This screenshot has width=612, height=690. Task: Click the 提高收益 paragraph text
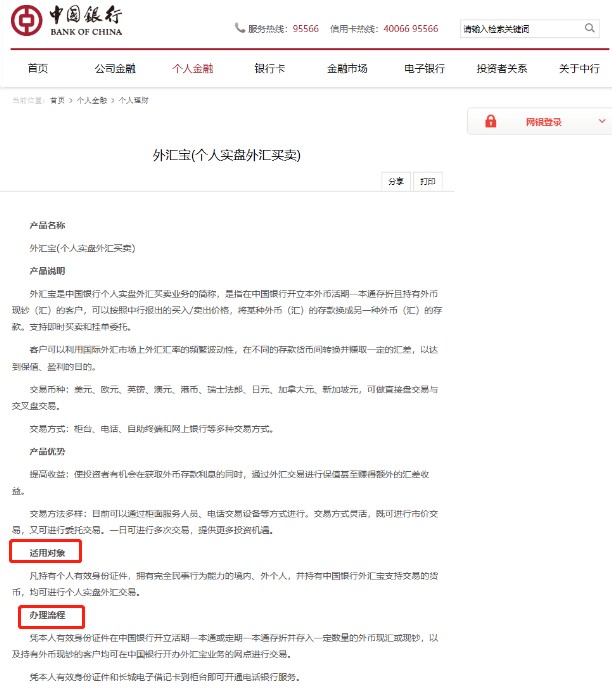point(220,482)
